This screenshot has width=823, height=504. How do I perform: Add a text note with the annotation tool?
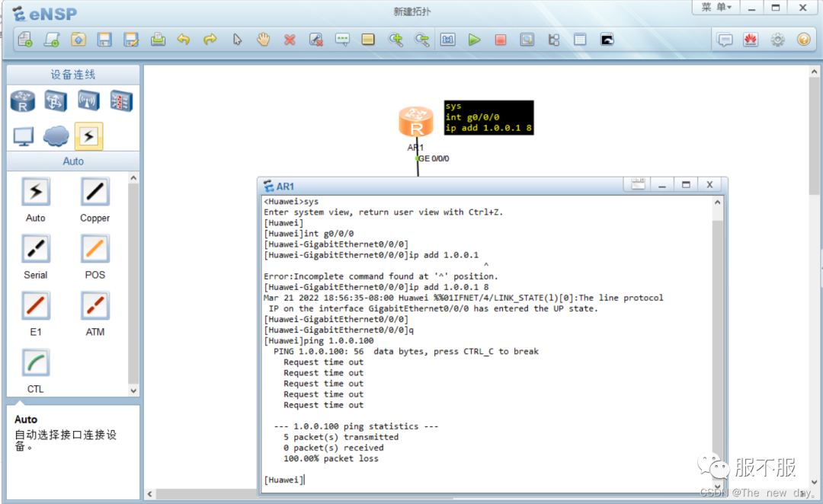342,40
